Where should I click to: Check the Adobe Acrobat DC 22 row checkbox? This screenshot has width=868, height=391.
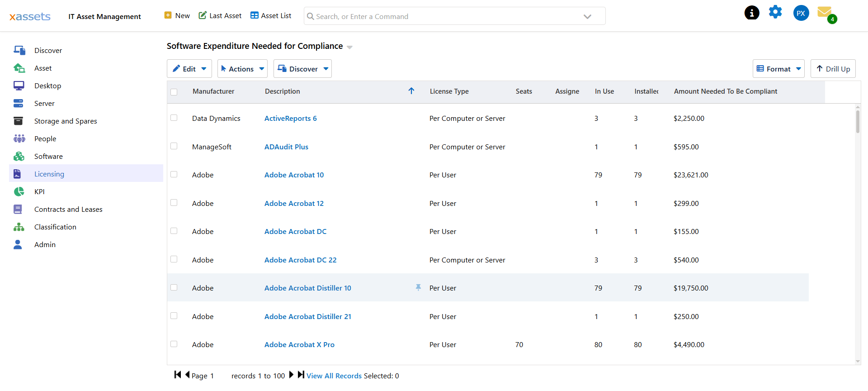[174, 259]
